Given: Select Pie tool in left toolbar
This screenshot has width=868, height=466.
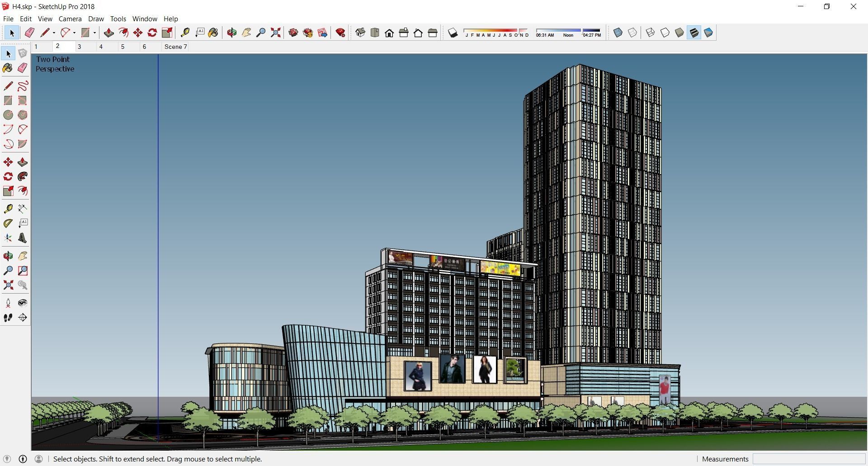Looking at the screenshot, I should [23, 144].
